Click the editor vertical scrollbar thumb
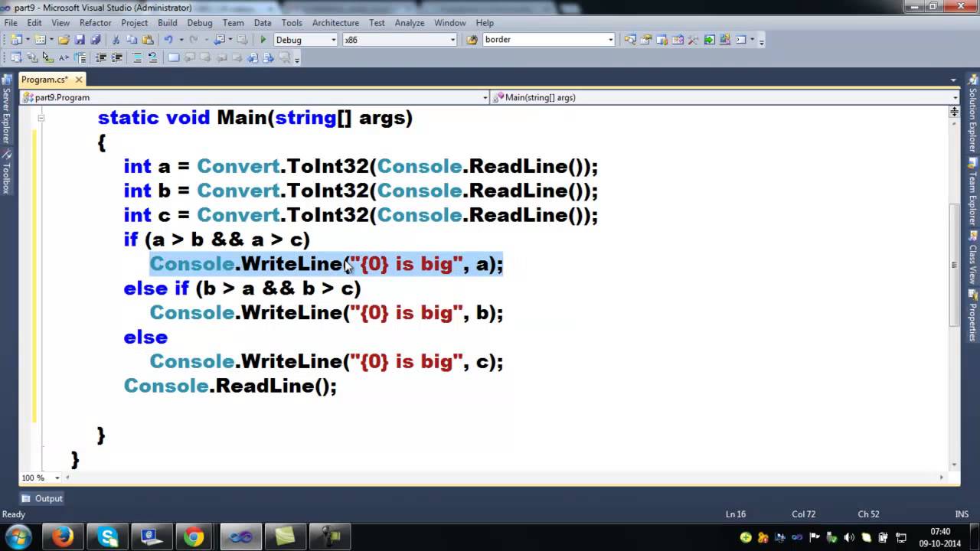 pyautogui.click(x=954, y=265)
